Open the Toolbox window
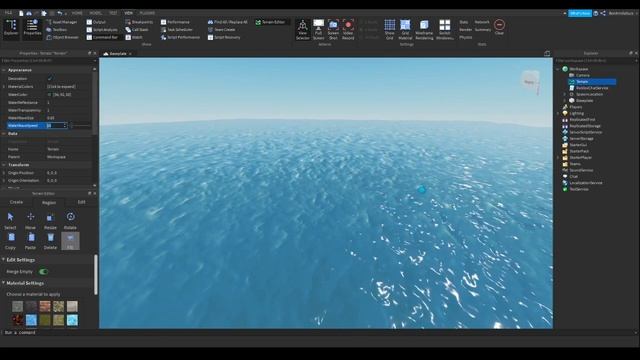640x360 pixels. coord(57,30)
